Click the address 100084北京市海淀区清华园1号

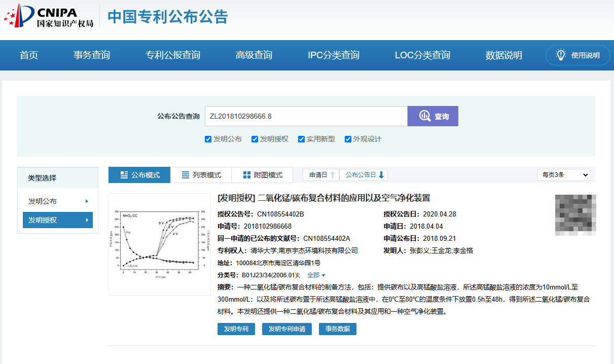point(278,263)
